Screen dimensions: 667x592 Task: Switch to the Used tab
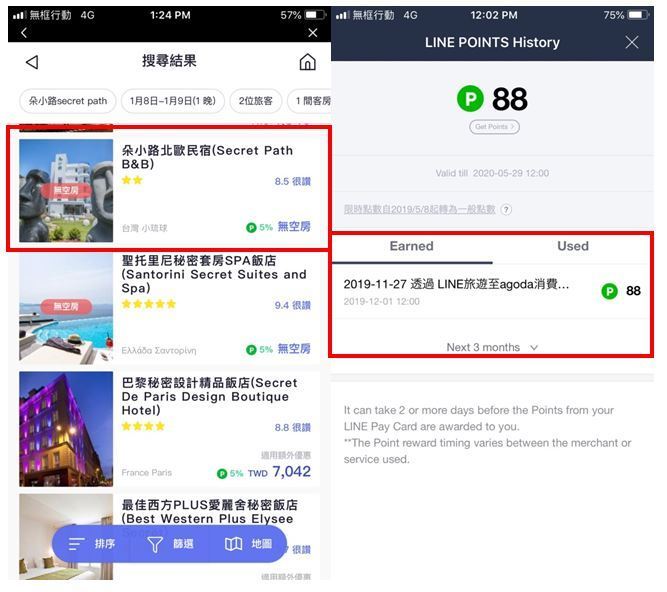coord(573,247)
